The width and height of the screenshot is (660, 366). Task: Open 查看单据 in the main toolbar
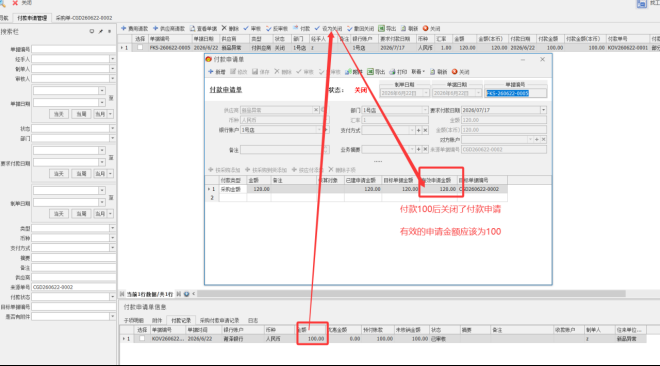click(203, 28)
